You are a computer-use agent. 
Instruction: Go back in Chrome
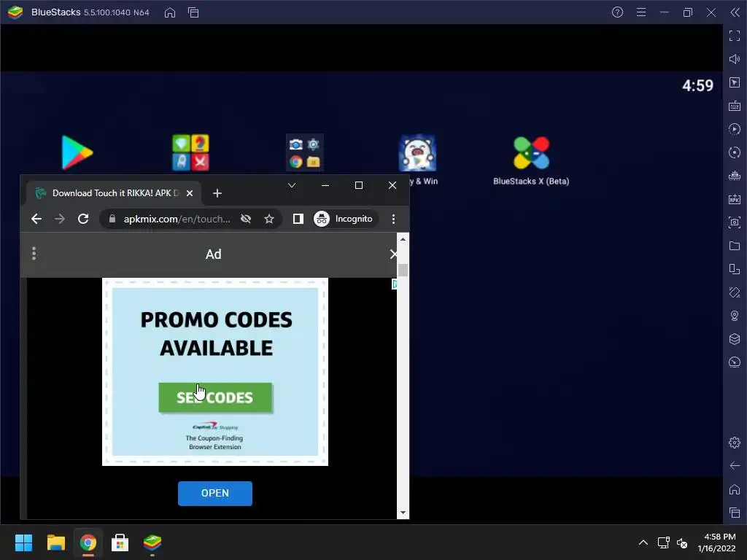click(x=36, y=219)
